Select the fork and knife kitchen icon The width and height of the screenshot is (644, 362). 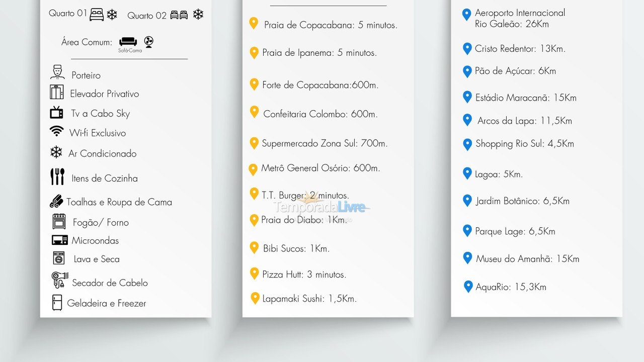(57, 176)
